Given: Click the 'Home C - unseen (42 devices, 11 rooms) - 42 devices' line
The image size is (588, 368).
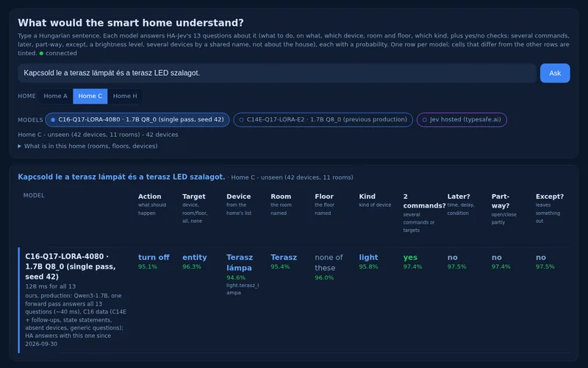Looking at the screenshot, I should (98, 135).
